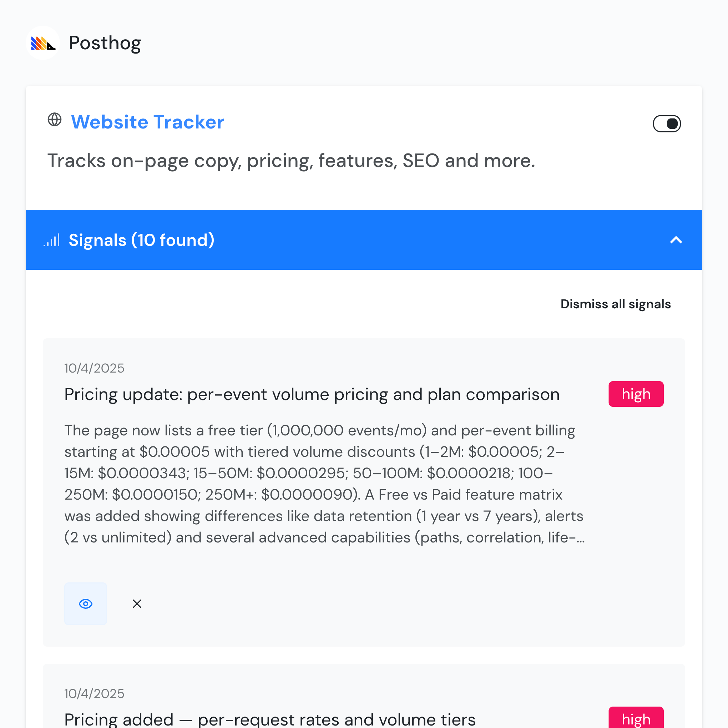Viewport: 728px width, 728px height.
Task: Click Dismiss all signals
Action: 615,304
